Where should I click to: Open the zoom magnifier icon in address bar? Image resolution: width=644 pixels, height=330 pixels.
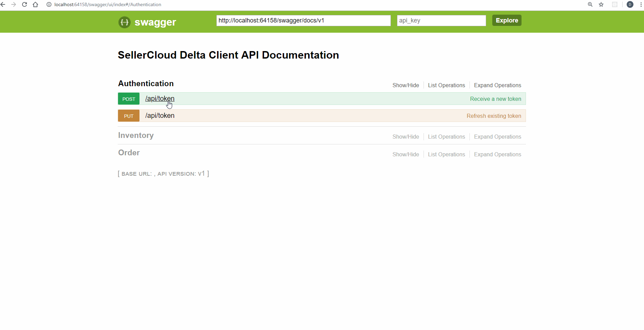click(590, 4)
